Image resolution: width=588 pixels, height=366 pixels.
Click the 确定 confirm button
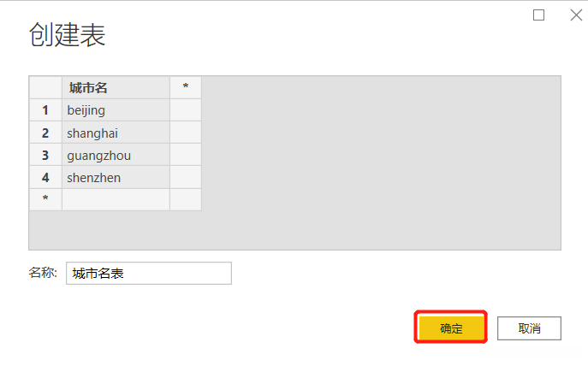pyautogui.click(x=451, y=328)
